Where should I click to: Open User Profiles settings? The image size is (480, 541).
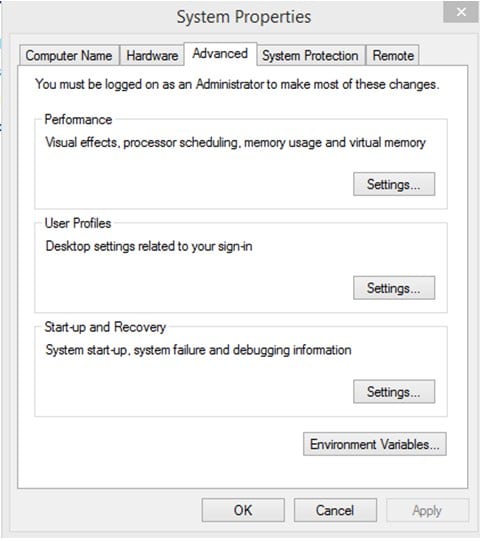(x=394, y=288)
